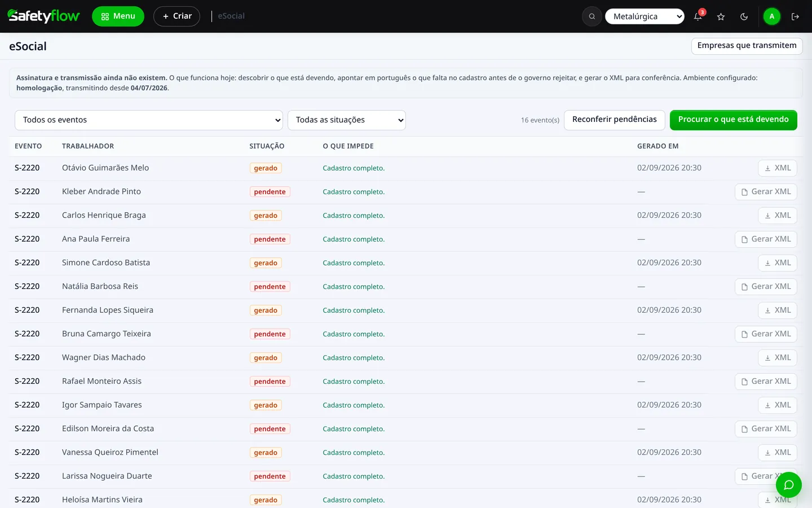Click Cadastro completo for Fernanda Lopes Siqueira
Image resolution: width=812 pixels, height=508 pixels.
pos(354,310)
